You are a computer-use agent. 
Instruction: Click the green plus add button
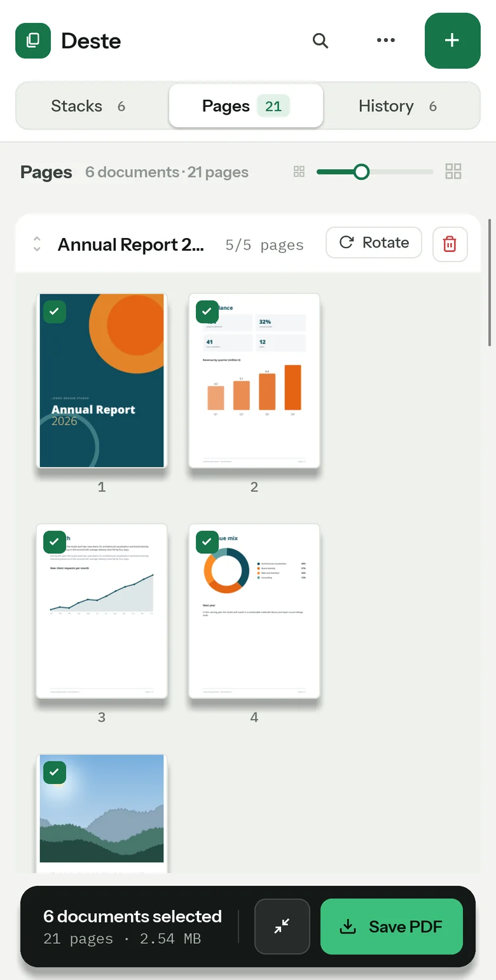click(x=453, y=41)
